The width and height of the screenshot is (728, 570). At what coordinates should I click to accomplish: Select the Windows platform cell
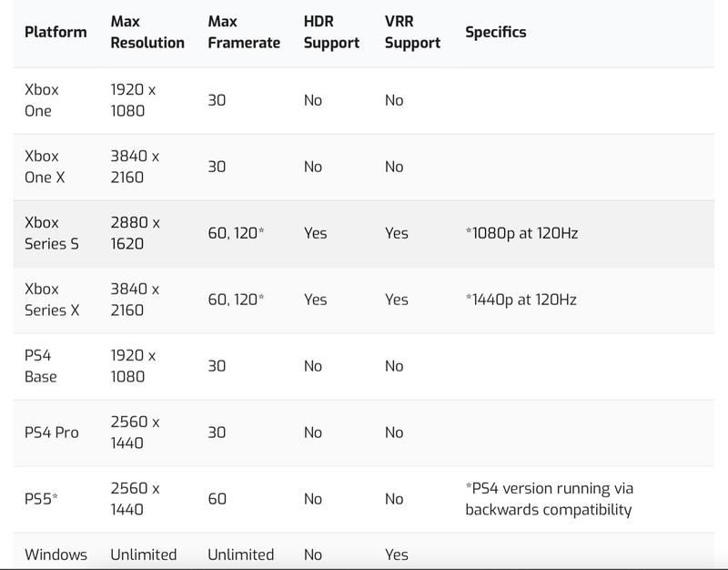(56, 555)
